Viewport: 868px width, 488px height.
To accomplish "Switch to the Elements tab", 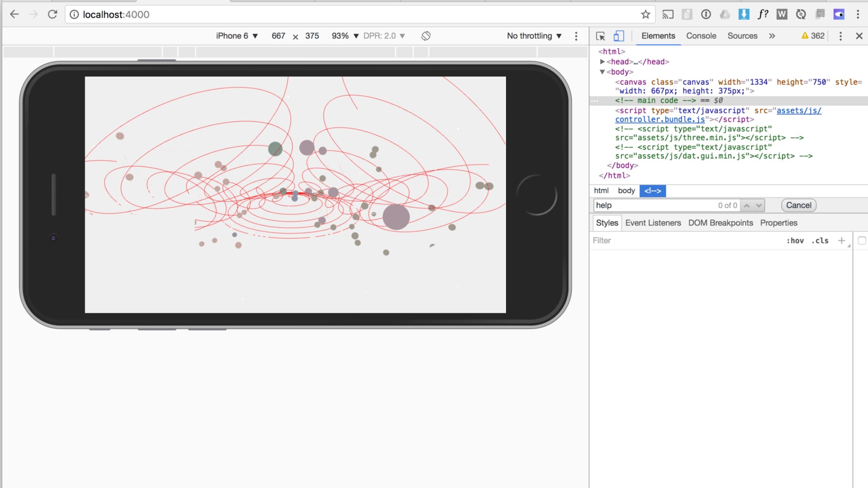I will click(x=658, y=36).
